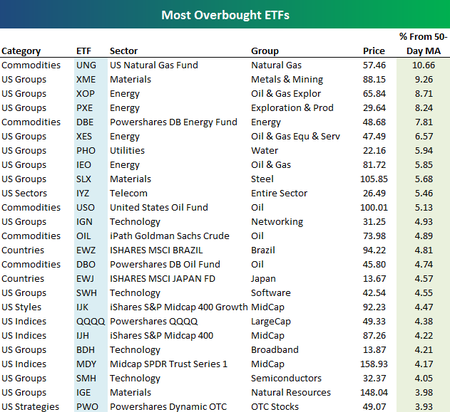Click 'Exploration & Prod' group cell
This screenshot has width=450, height=412.
tap(292, 108)
